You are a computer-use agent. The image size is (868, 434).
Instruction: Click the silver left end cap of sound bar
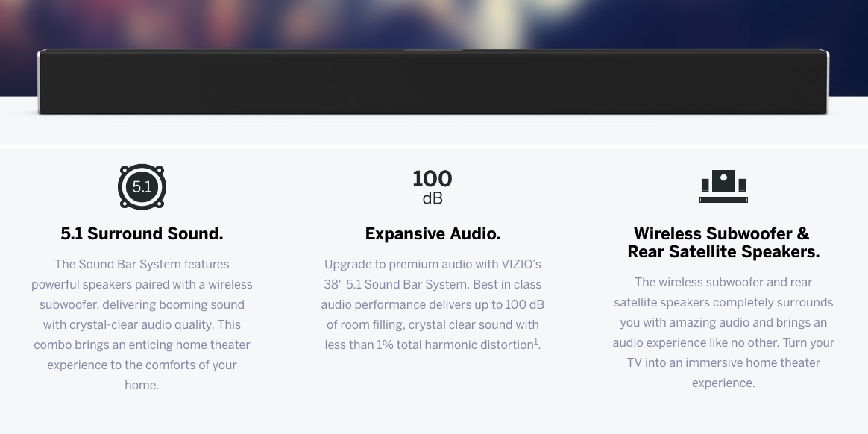coord(42,82)
